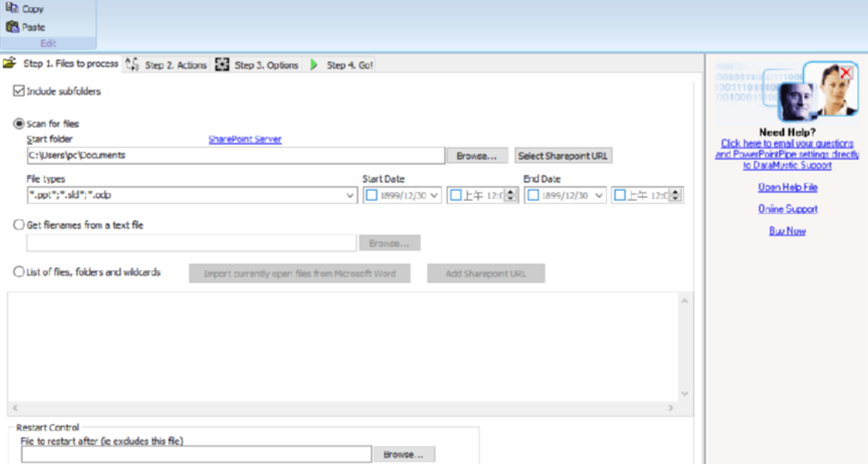868x464 pixels.
Task: Click the Step 3 Options tab icon
Action: (x=222, y=64)
